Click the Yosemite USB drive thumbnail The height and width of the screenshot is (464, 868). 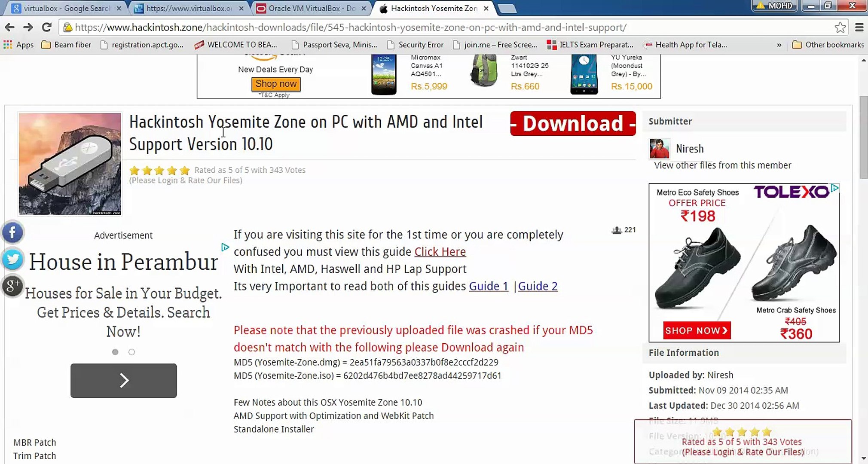(x=70, y=164)
